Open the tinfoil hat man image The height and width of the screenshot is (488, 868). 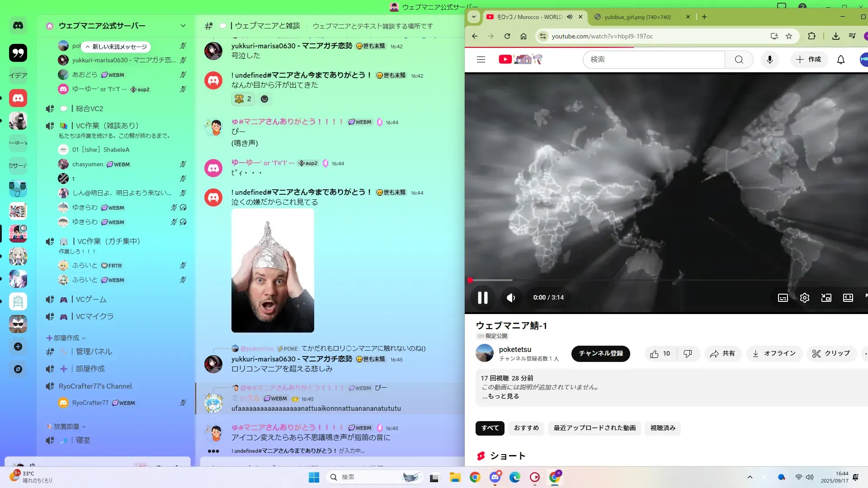(x=273, y=270)
